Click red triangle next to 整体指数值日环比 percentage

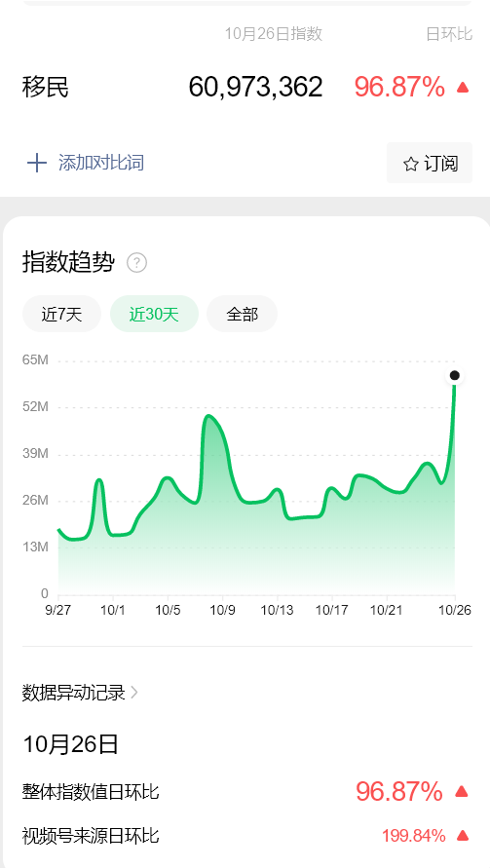[x=462, y=792]
